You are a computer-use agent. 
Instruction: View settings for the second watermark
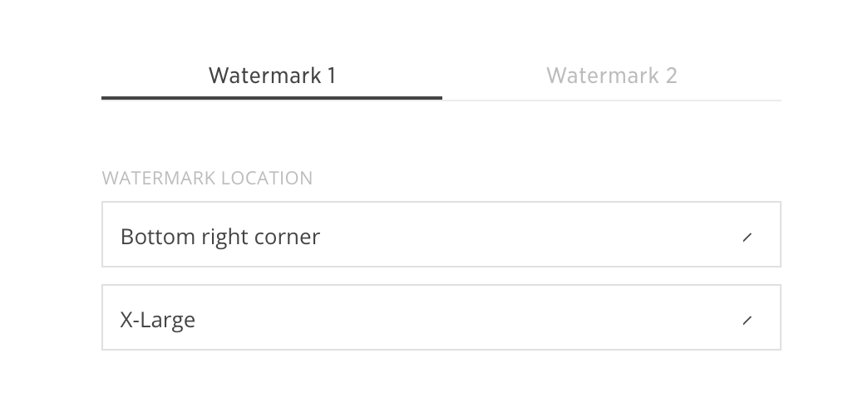pos(611,76)
